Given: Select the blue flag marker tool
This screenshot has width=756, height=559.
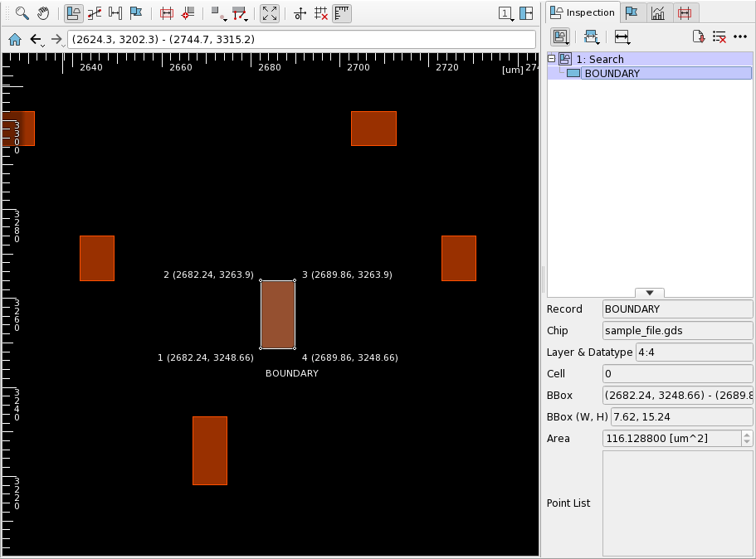Looking at the screenshot, I should coord(136,13).
